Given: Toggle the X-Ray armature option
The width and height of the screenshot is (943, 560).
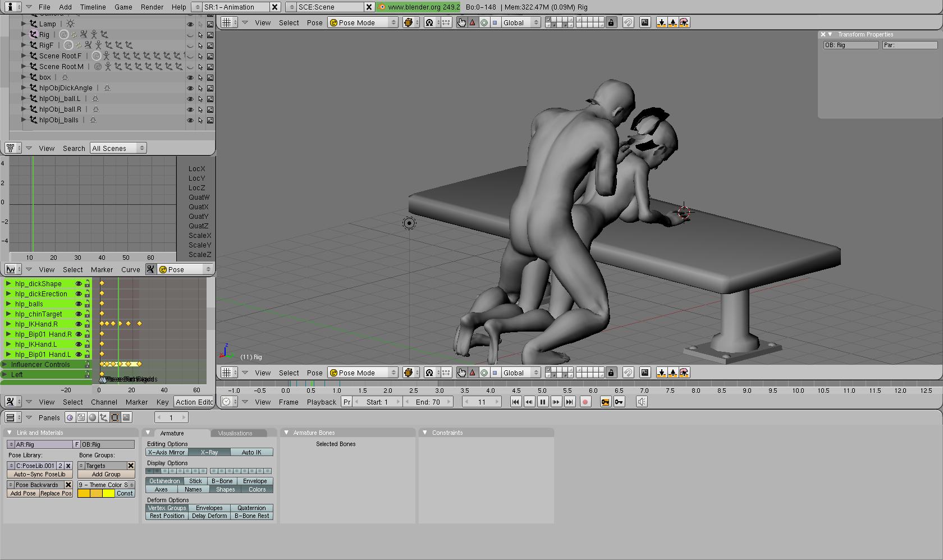Looking at the screenshot, I should pos(209,452).
